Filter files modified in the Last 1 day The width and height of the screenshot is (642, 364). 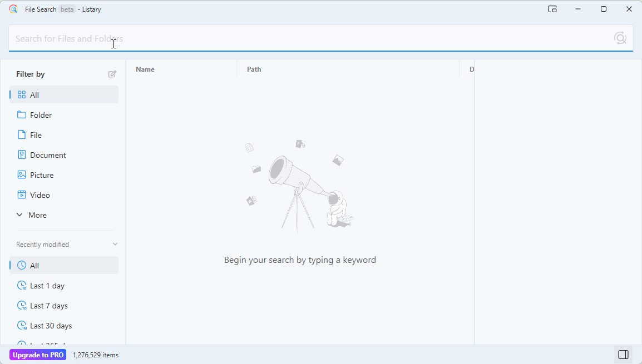(48, 285)
